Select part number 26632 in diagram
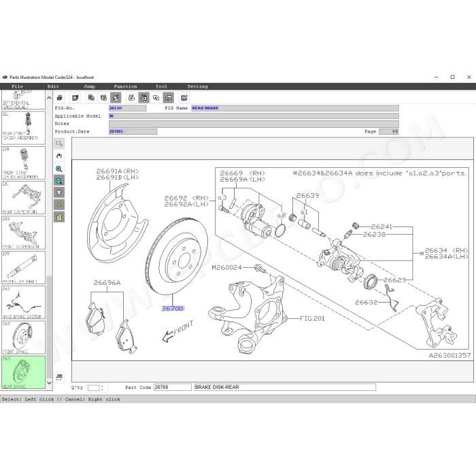This screenshot has width=476, height=476. click(367, 303)
